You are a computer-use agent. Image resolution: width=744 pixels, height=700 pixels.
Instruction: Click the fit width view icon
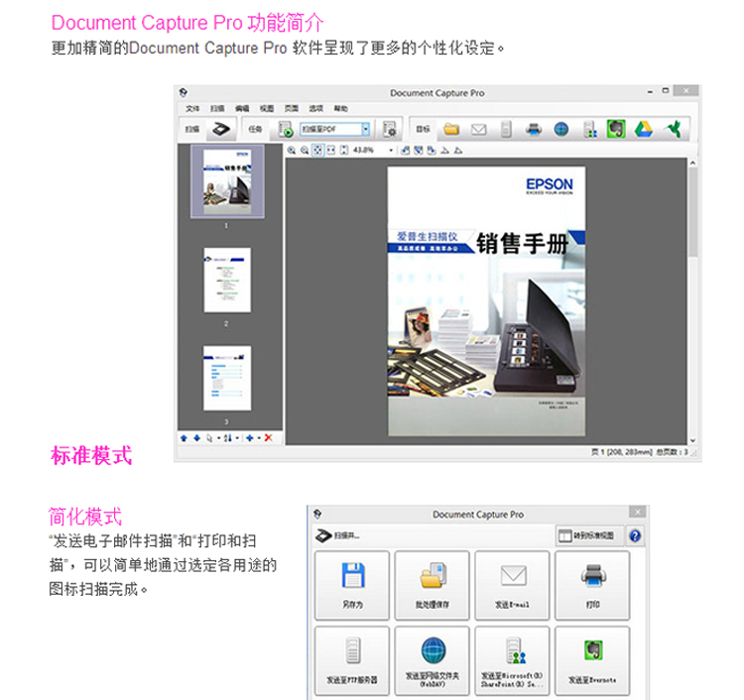click(x=330, y=151)
